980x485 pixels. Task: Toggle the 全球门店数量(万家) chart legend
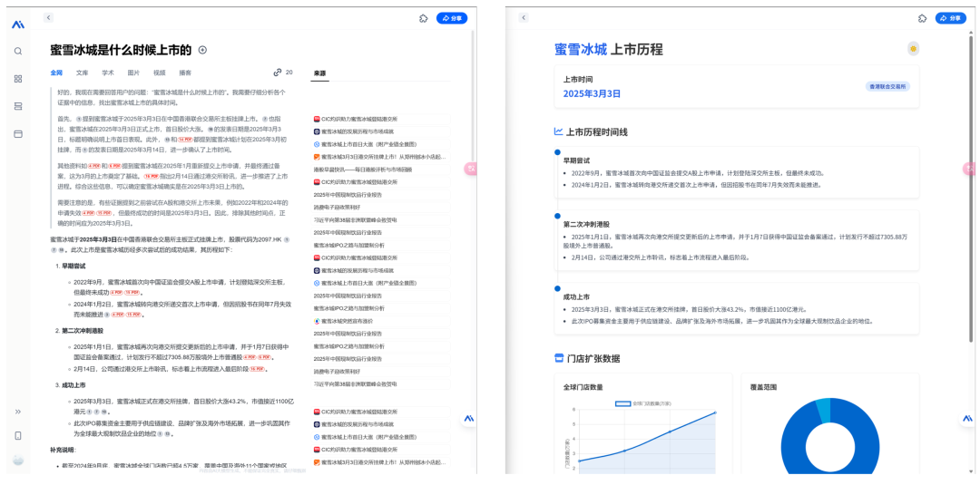pyautogui.click(x=643, y=403)
